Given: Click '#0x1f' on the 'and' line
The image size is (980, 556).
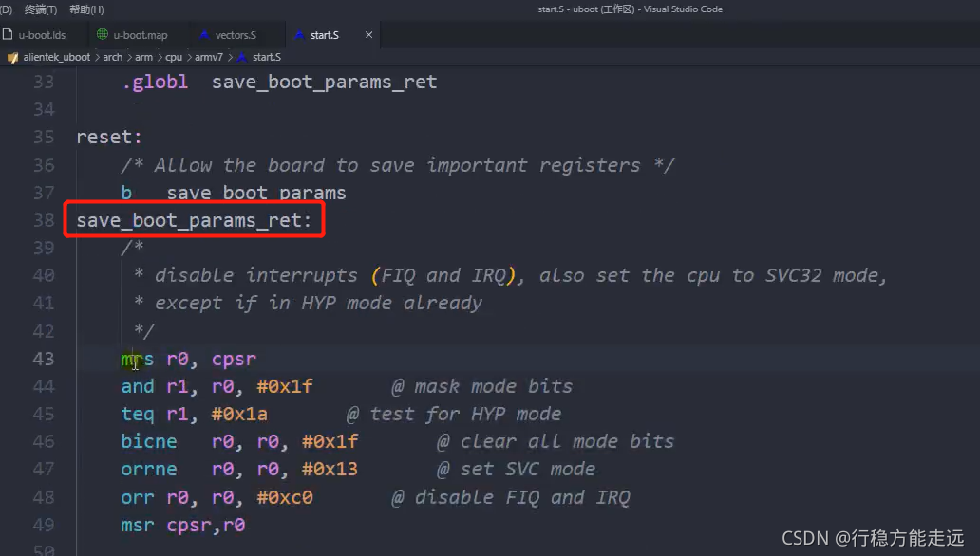Looking at the screenshot, I should (285, 387).
